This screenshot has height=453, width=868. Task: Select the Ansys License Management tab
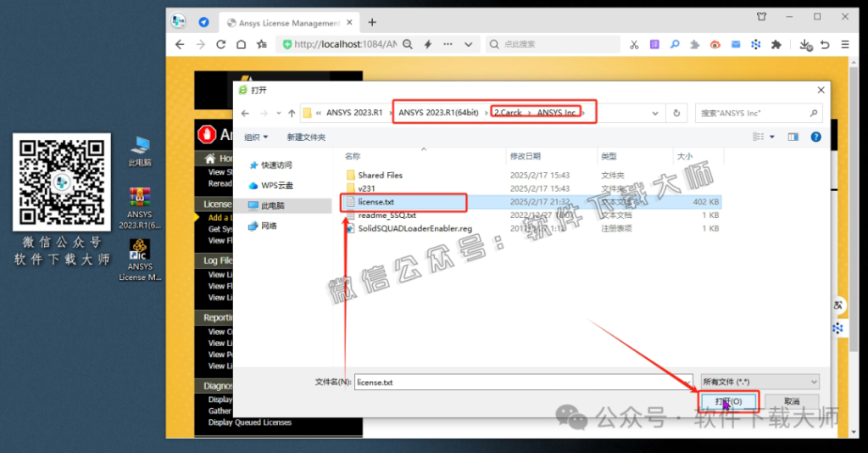pyautogui.click(x=289, y=23)
